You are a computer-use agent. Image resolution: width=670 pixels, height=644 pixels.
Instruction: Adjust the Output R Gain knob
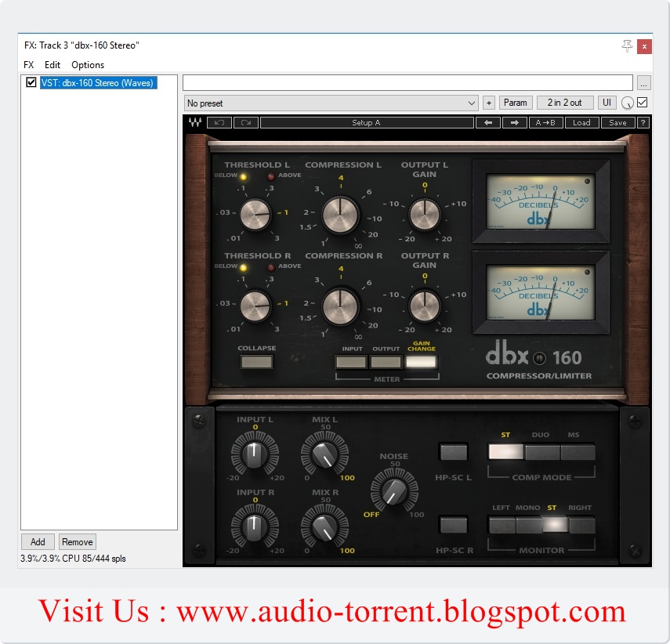(x=424, y=306)
